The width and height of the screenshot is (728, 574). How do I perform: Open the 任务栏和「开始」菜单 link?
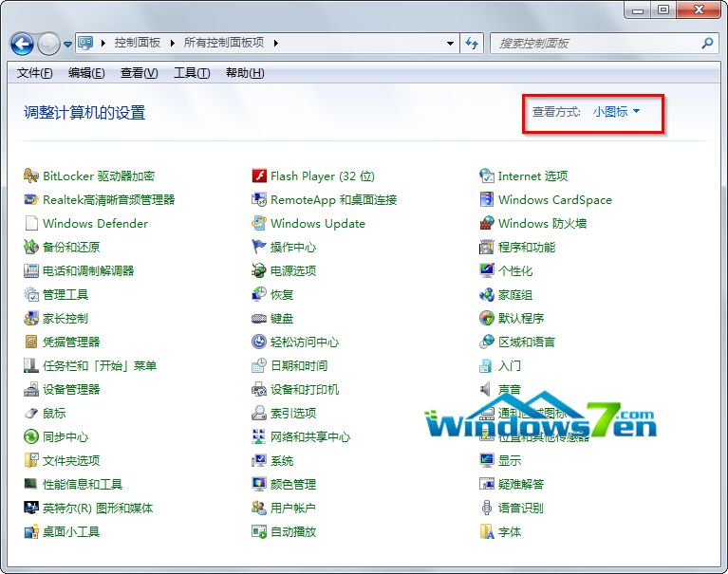pyautogui.click(x=100, y=365)
